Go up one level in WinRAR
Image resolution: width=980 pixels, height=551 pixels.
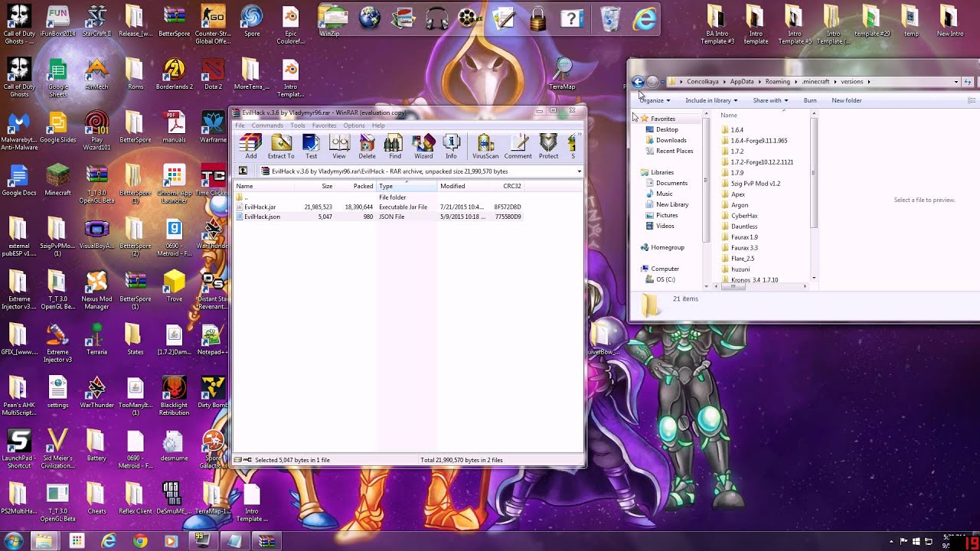(243, 171)
